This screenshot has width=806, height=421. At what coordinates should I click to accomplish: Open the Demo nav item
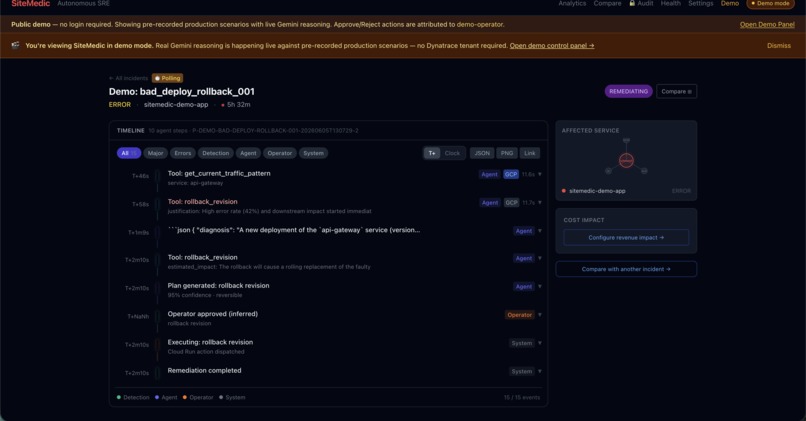(x=729, y=3)
